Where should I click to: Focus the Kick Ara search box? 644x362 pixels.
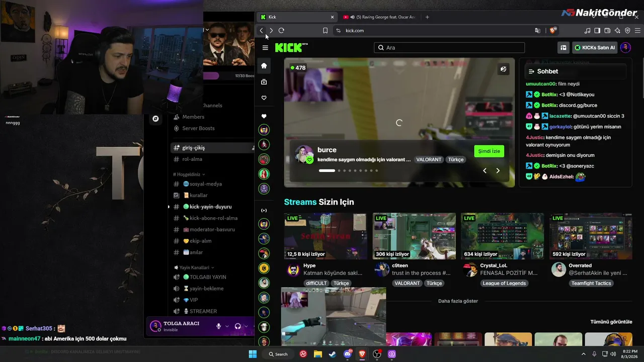(449, 48)
